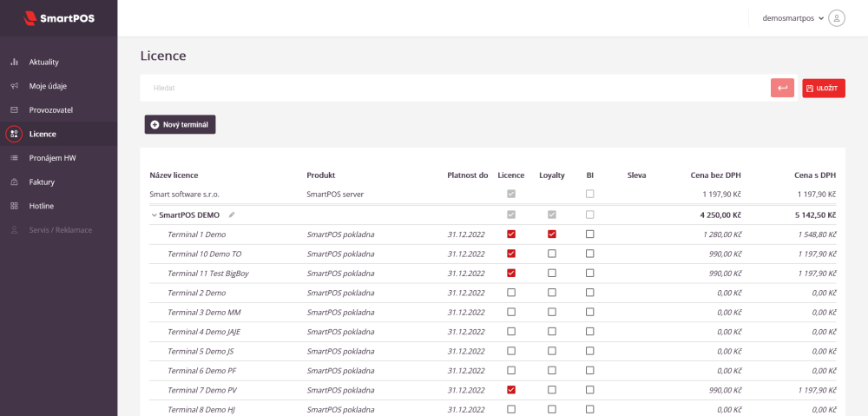Add a new terminal with Nový terminál
The width and height of the screenshot is (868, 416).
(180, 125)
